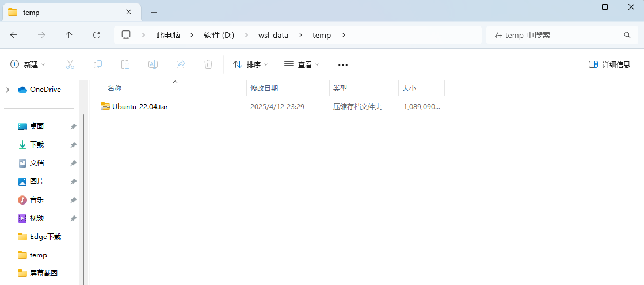Open a new tab with plus button
Image resolution: width=644 pixels, height=285 pixels.
[154, 12]
